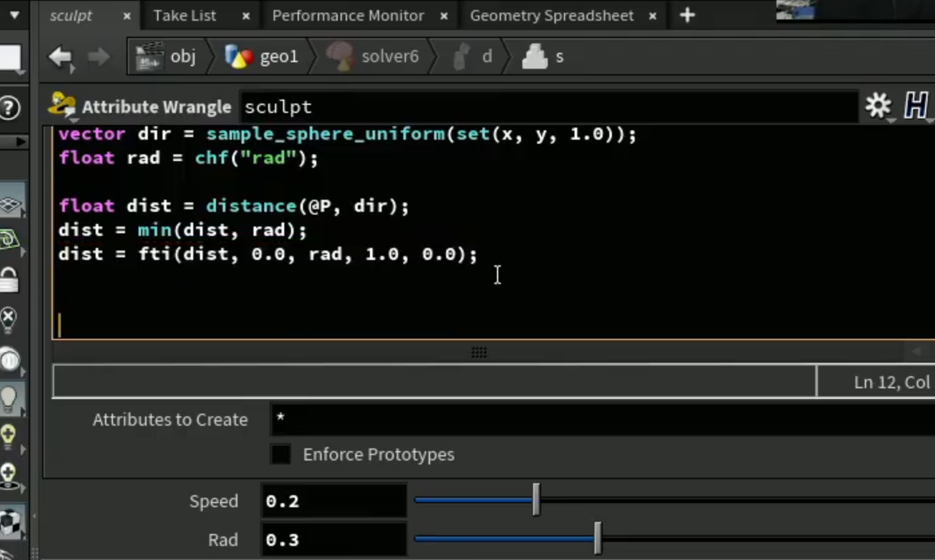Viewport: 935px width, 560px height.
Task: Enable the Enforce Prototypes checkbox
Action: coord(281,454)
